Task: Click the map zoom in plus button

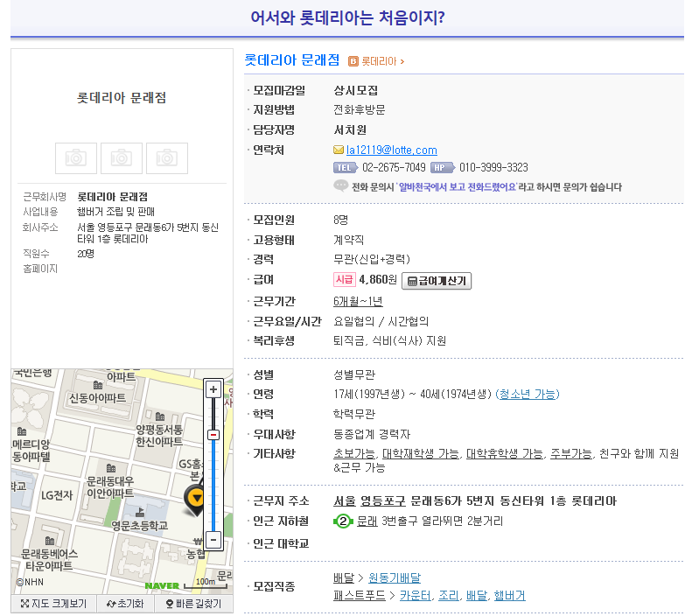Action: point(213,389)
